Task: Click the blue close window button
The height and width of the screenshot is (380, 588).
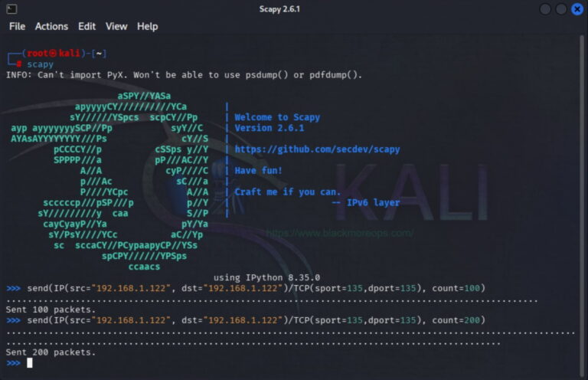Action: (577, 9)
